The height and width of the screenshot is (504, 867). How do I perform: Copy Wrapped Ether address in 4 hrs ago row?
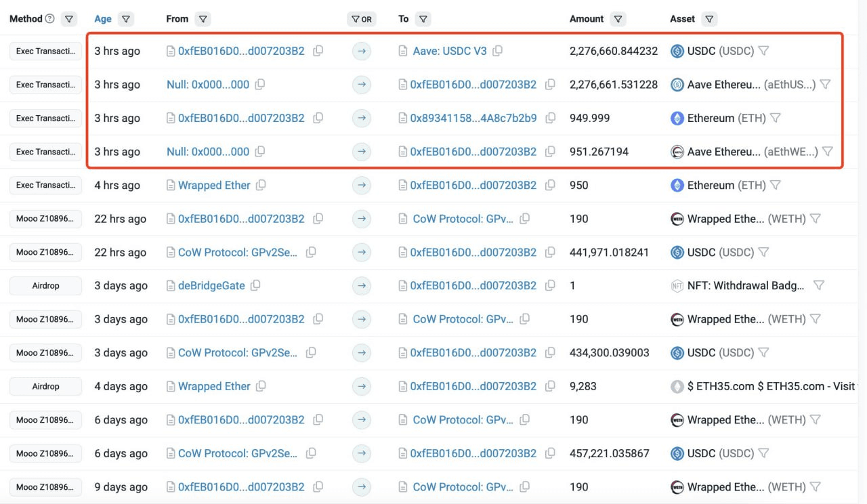point(261,185)
